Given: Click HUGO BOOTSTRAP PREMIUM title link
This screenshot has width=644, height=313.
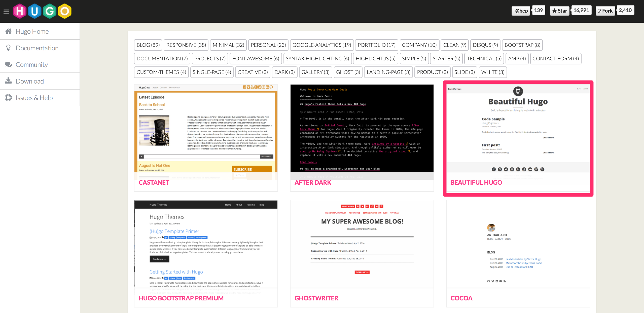Looking at the screenshot, I should coord(181,298).
